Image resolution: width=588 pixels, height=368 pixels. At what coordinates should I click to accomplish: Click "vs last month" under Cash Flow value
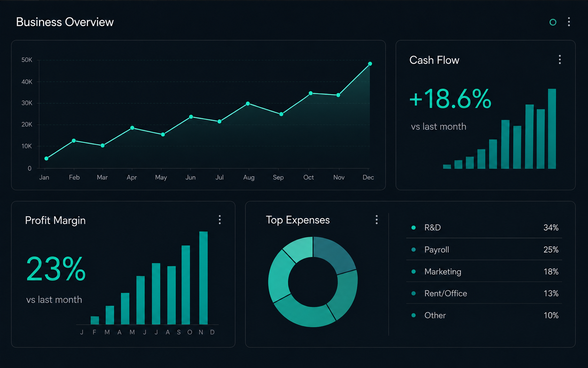[439, 126]
